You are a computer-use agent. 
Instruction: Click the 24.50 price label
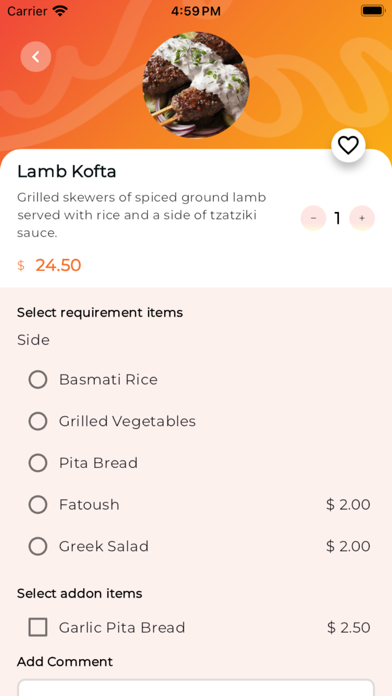[x=58, y=265]
